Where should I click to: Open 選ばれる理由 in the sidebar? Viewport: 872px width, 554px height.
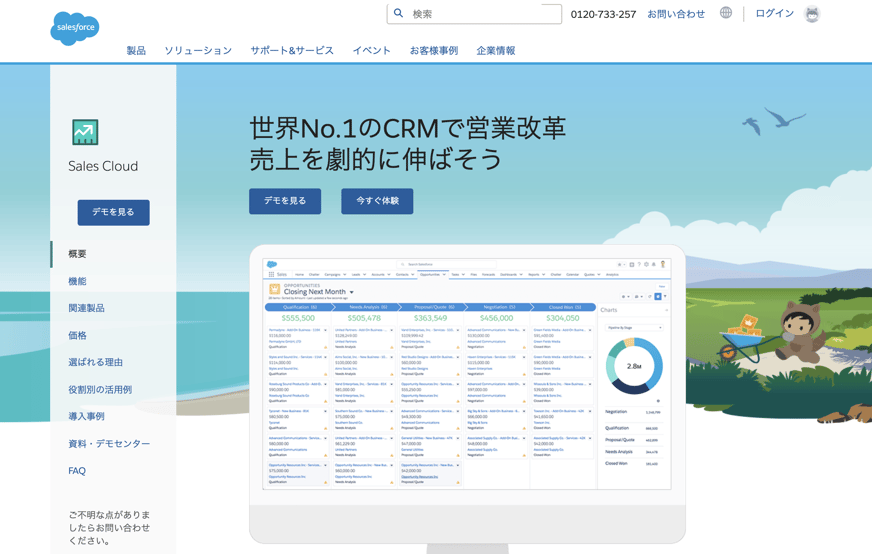[x=95, y=362]
